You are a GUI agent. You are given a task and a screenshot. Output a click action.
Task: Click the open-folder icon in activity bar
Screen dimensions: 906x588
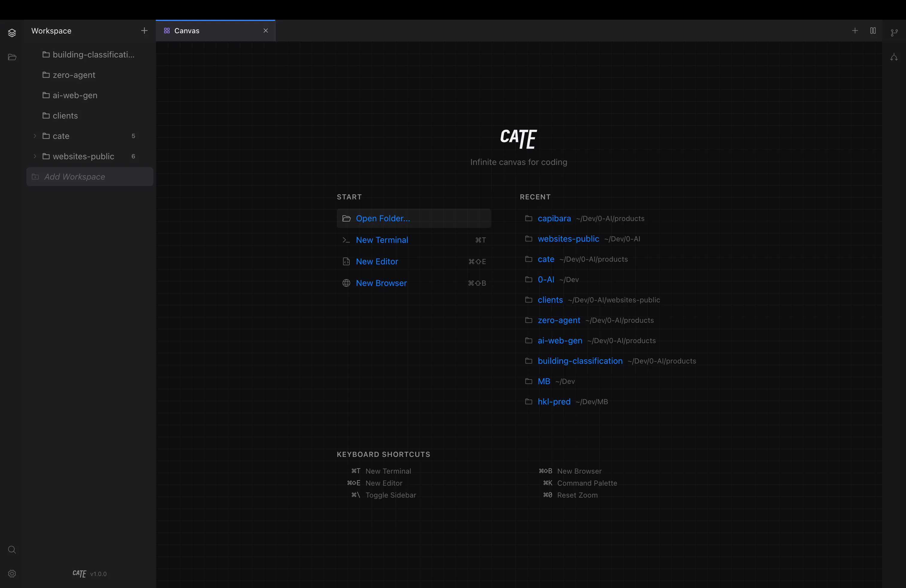(x=12, y=57)
